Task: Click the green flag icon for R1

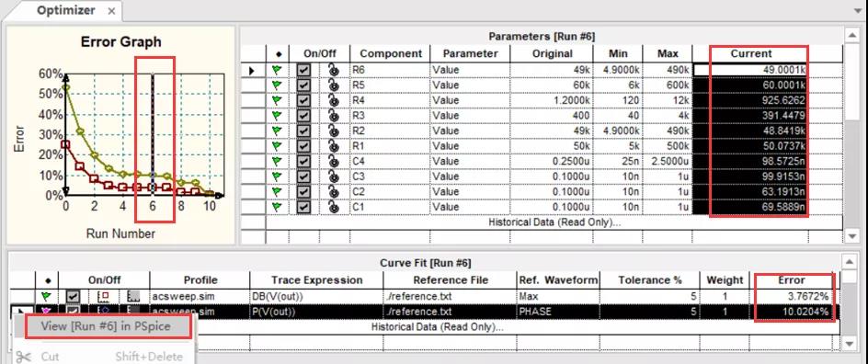Action: click(277, 146)
